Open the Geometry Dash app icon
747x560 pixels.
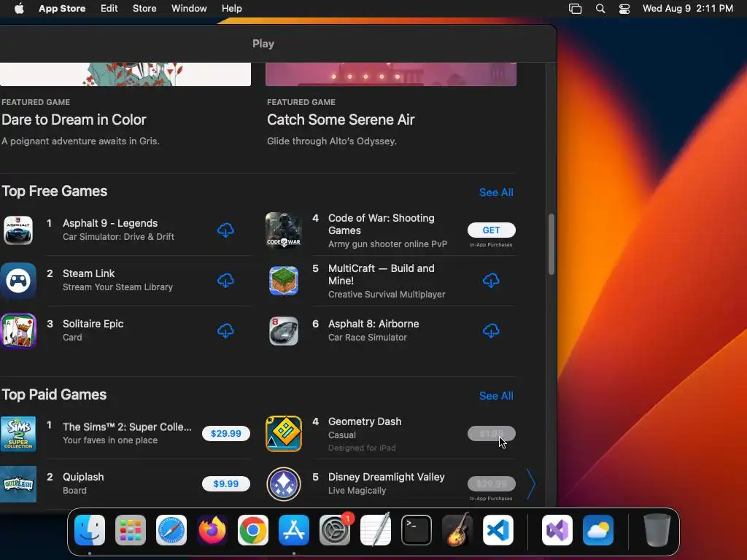coord(284,434)
